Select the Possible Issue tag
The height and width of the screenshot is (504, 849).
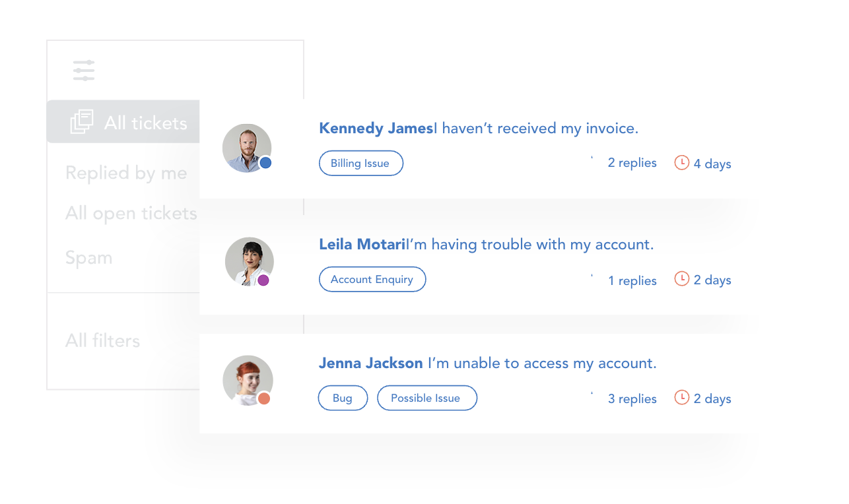(x=426, y=398)
